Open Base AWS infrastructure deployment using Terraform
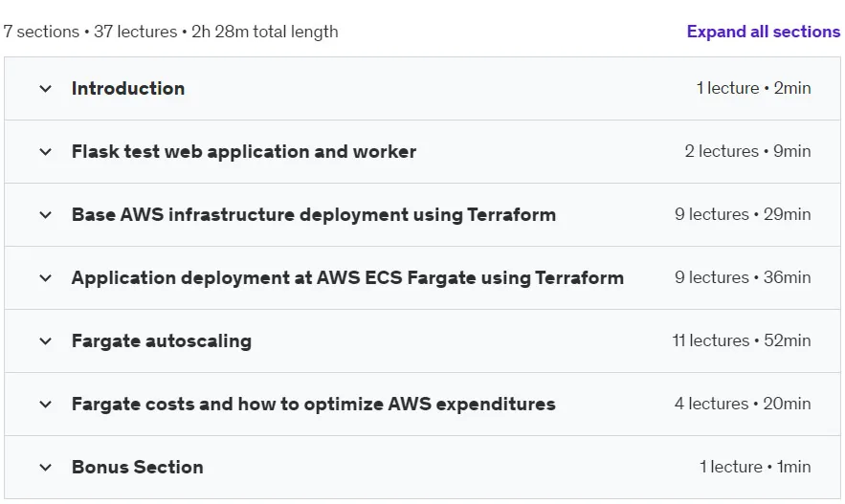 pyautogui.click(x=314, y=214)
